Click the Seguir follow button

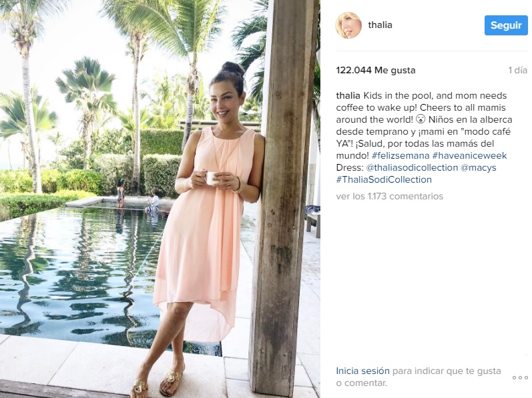click(506, 25)
